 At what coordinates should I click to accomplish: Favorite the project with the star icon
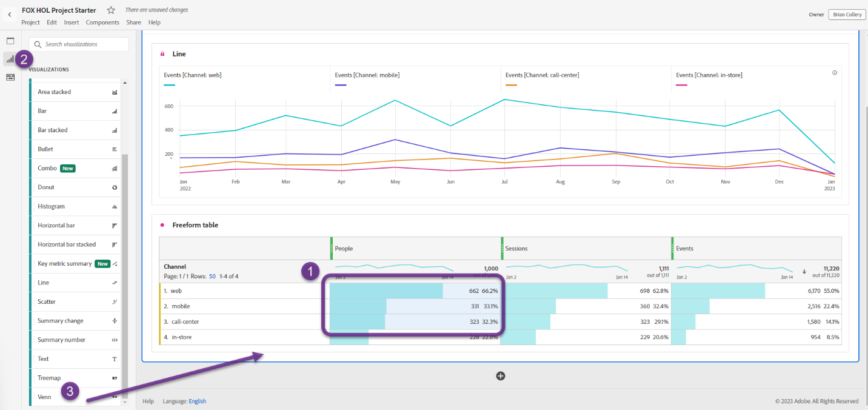111,10
